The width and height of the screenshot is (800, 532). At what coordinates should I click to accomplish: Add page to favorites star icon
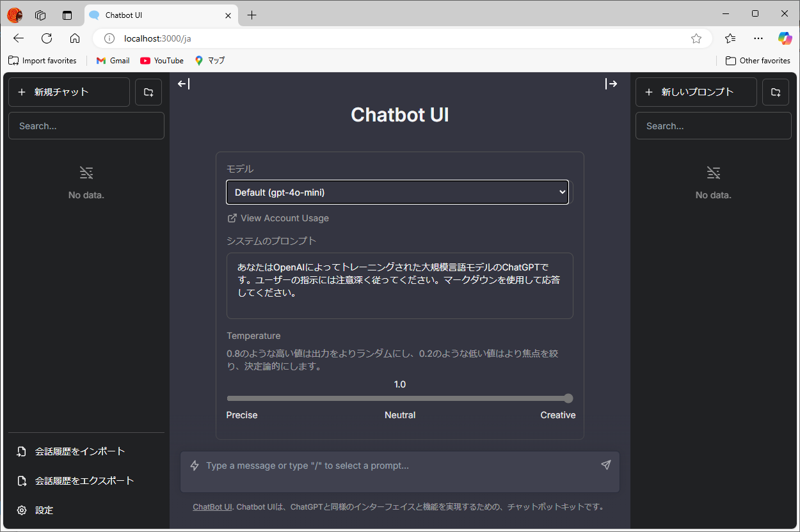coord(696,38)
